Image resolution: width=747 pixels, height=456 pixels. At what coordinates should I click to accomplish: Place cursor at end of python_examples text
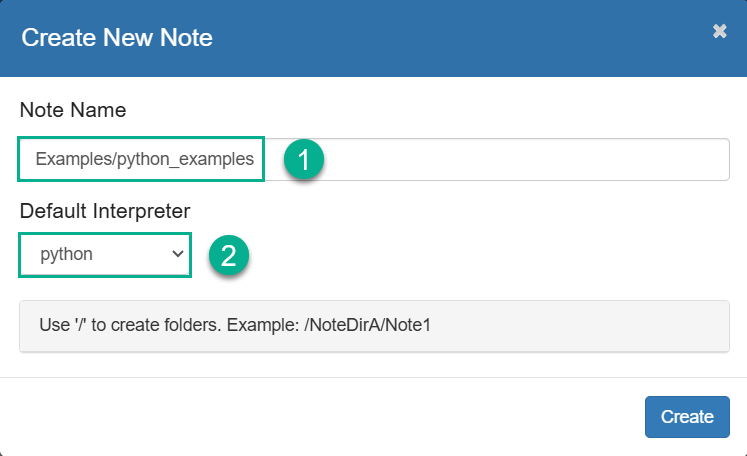point(254,159)
